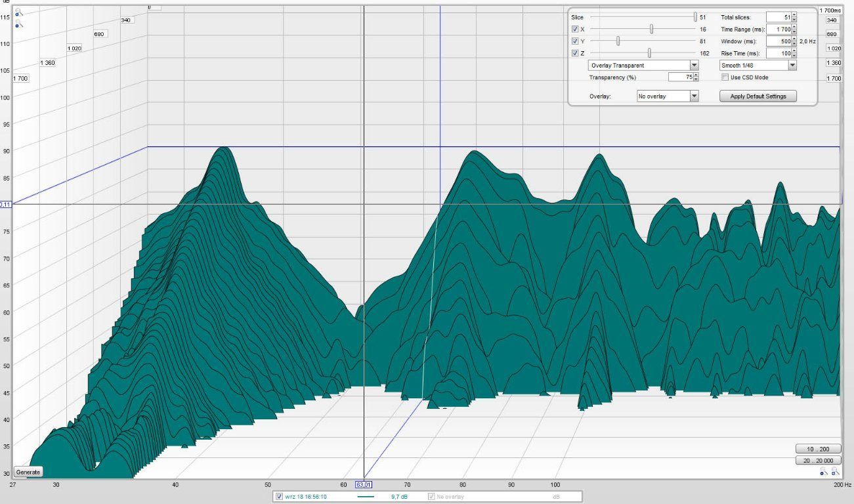Toggle the wrz 18 16:56:10 trace checkbox
Image resolution: width=854 pixels, height=504 pixels.
[280, 497]
